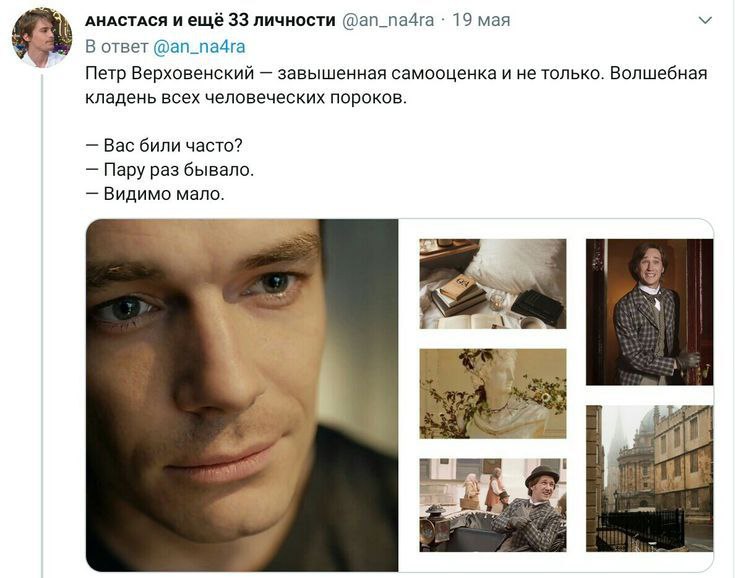This screenshot has height=578, width=735.
Task: Open the author's profile avatar
Action: (42, 38)
